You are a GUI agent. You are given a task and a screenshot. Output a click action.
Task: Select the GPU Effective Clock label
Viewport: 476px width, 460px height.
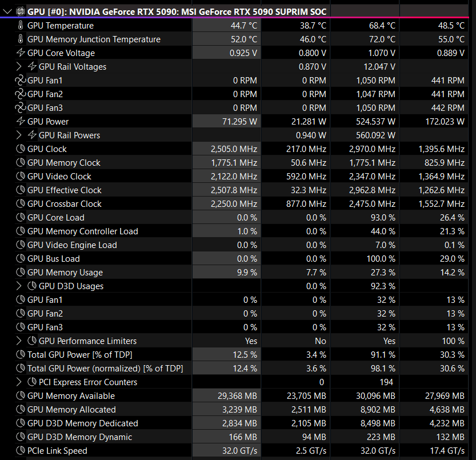[65, 190]
